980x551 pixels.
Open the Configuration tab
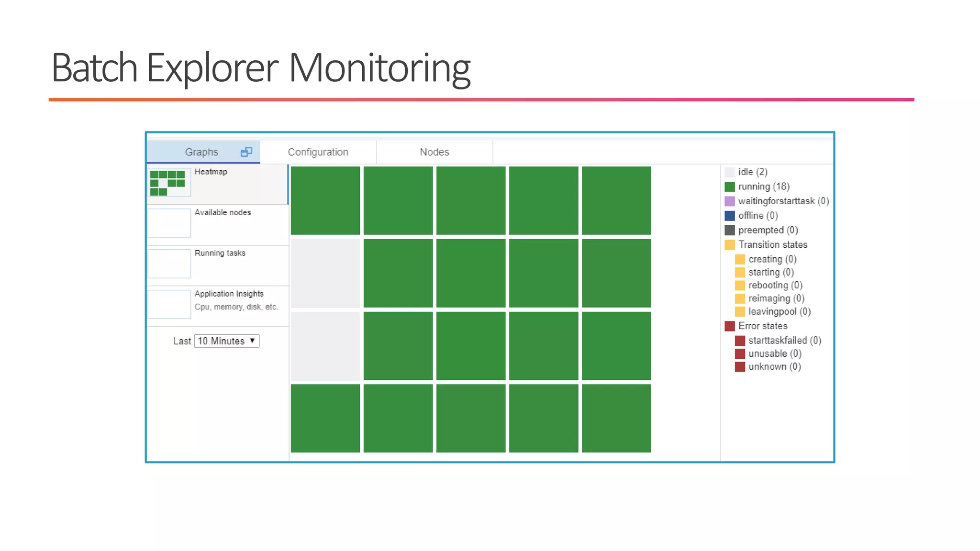318,152
